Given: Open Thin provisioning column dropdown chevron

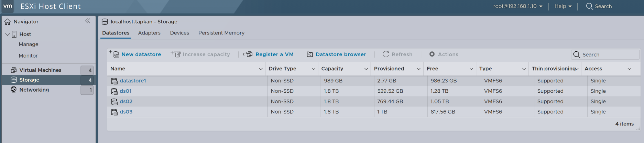Looking at the screenshot, I should click(x=577, y=69).
